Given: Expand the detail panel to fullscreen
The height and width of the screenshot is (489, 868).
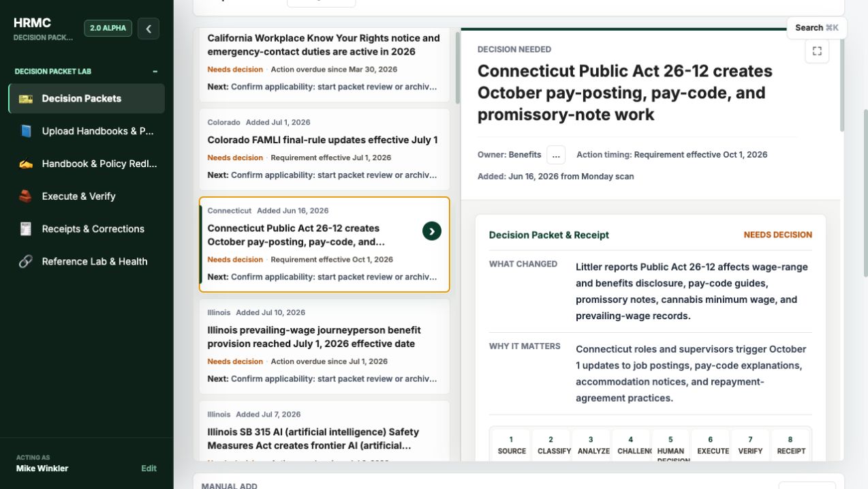Looking at the screenshot, I should tap(817, 51).
